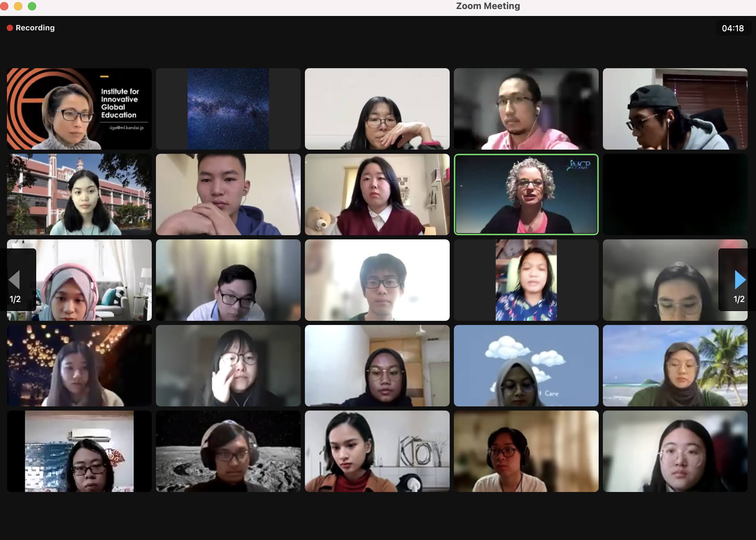
Task: Select the tile with blue sky and clouds
Action: pyautogui.click(x=526, y=366)
